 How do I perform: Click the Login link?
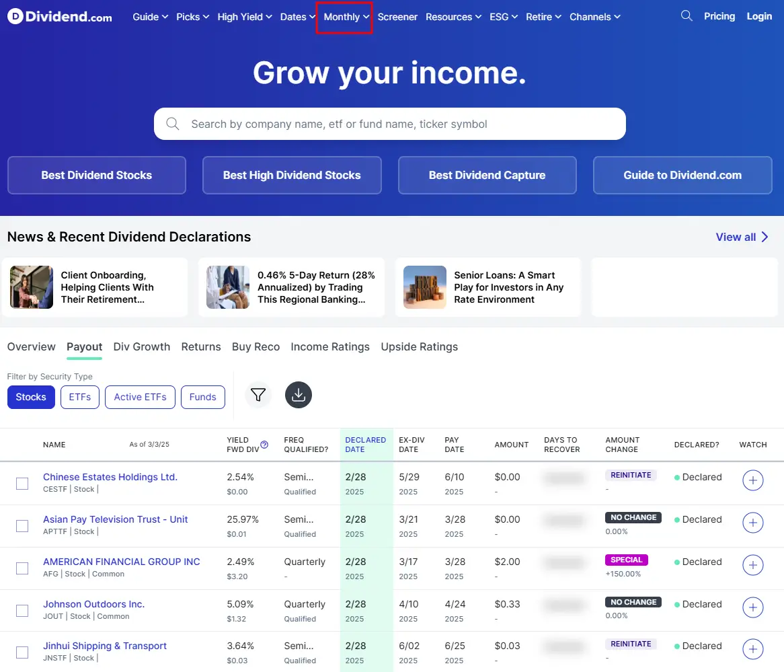[759, 16]
